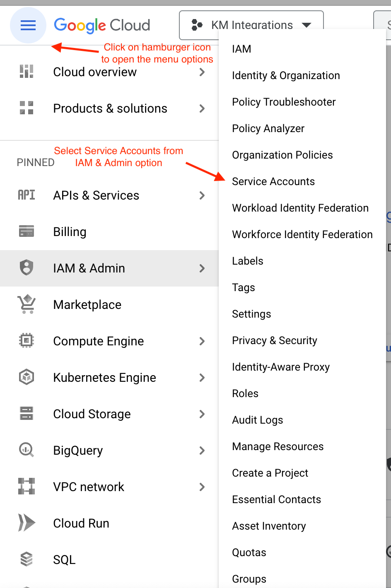
Task: Select Create a Project
Action: [270, 473]
